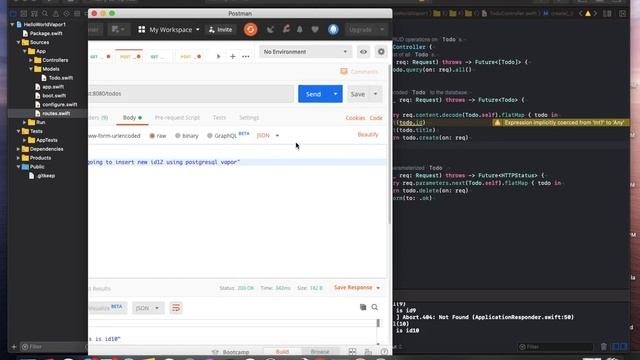Click the Beautify link

(x=368, y=135)
